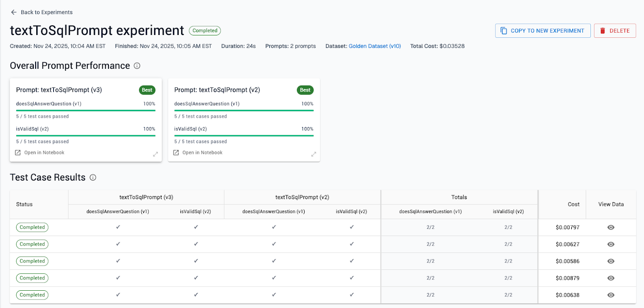View data for the $0.00797 test case

611,228
